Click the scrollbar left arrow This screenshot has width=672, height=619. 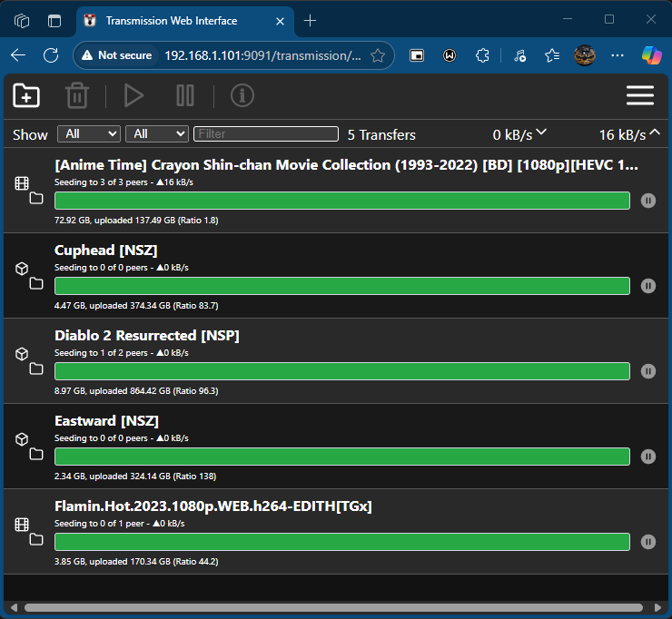14,607
